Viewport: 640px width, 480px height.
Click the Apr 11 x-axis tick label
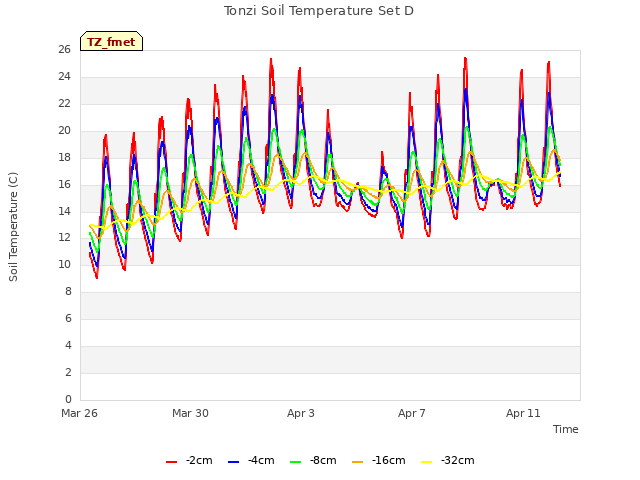click(523, 413)
